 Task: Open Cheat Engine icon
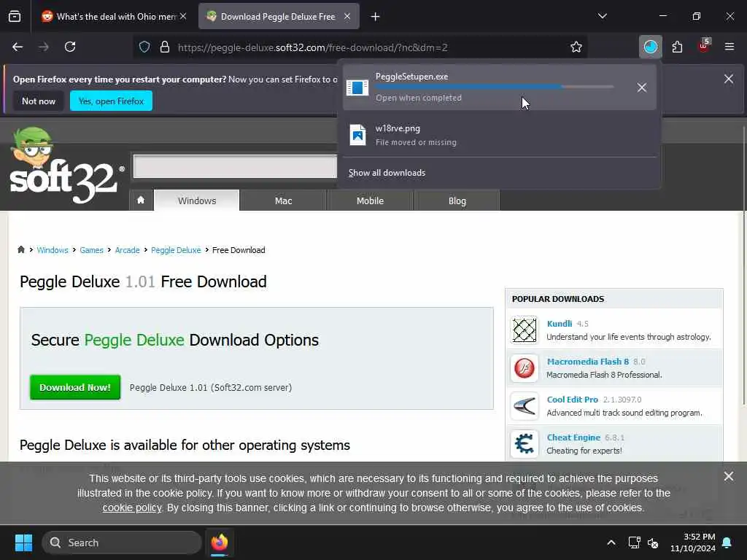[525, 444]
